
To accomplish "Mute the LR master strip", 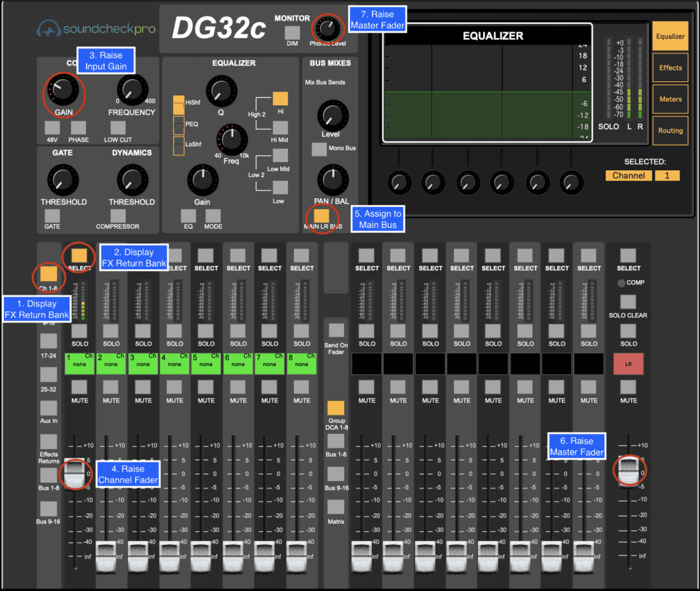I will [x=628, y=387].
